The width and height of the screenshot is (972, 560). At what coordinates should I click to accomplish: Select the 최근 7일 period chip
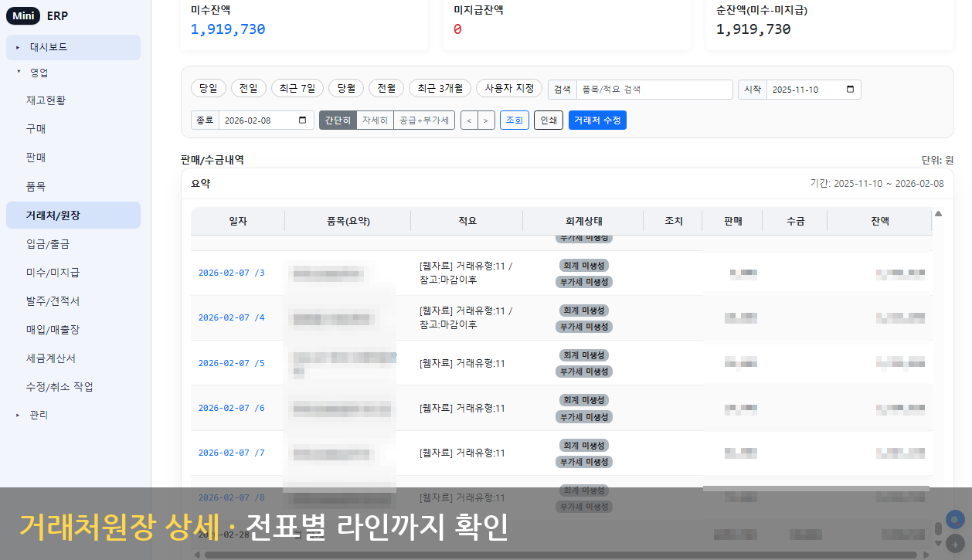297,89
